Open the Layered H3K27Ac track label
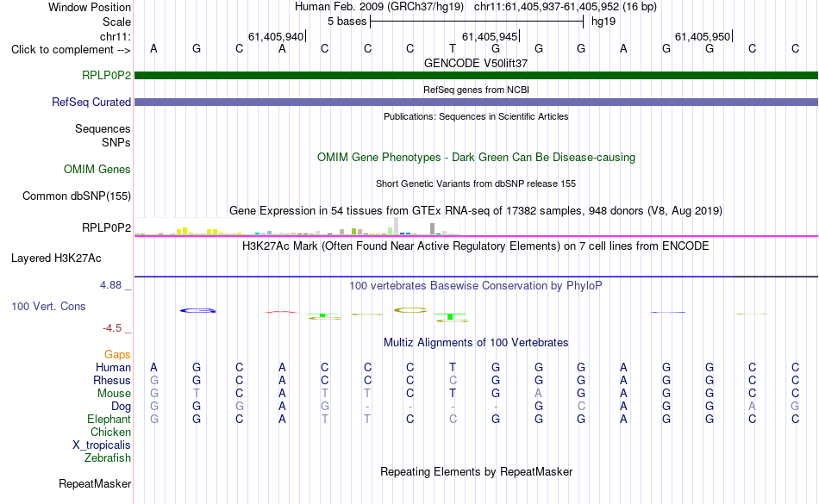Screen dimensions: 819x504 pyautogui.click(x=56, y=258)
